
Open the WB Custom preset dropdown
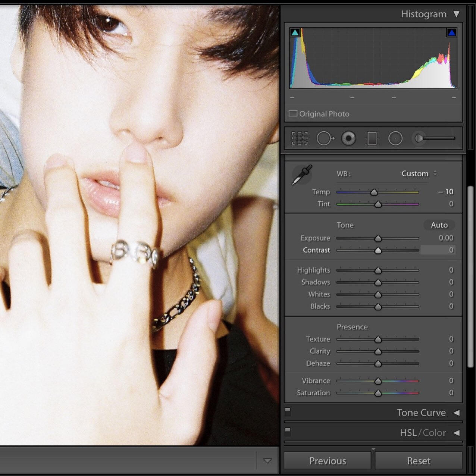point(419,173)
